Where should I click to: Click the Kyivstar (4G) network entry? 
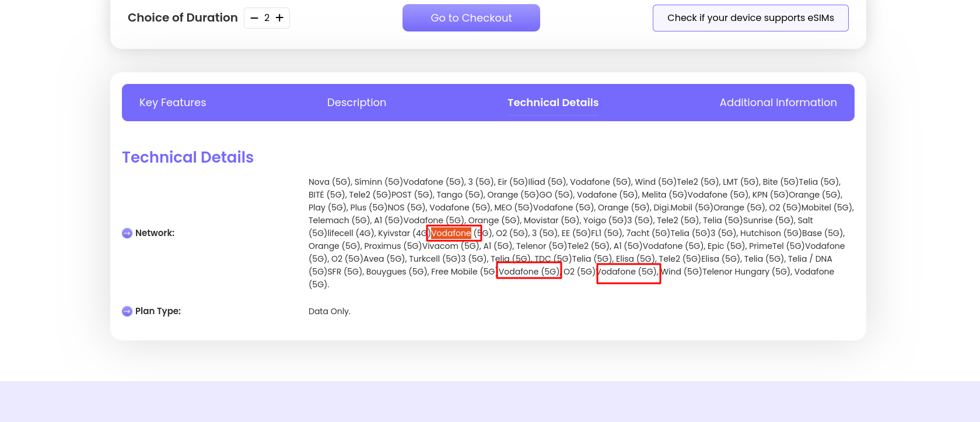pos(404,233)
